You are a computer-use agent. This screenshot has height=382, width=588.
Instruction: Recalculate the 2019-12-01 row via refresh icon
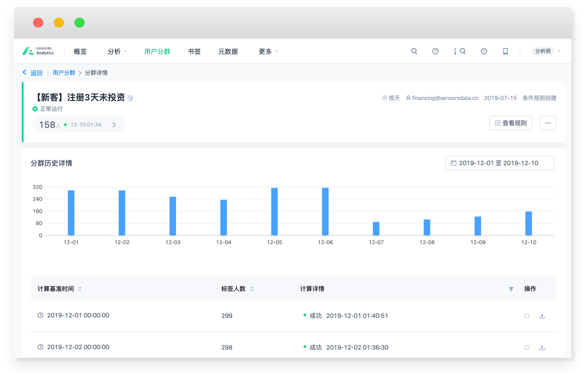(527, 316)
